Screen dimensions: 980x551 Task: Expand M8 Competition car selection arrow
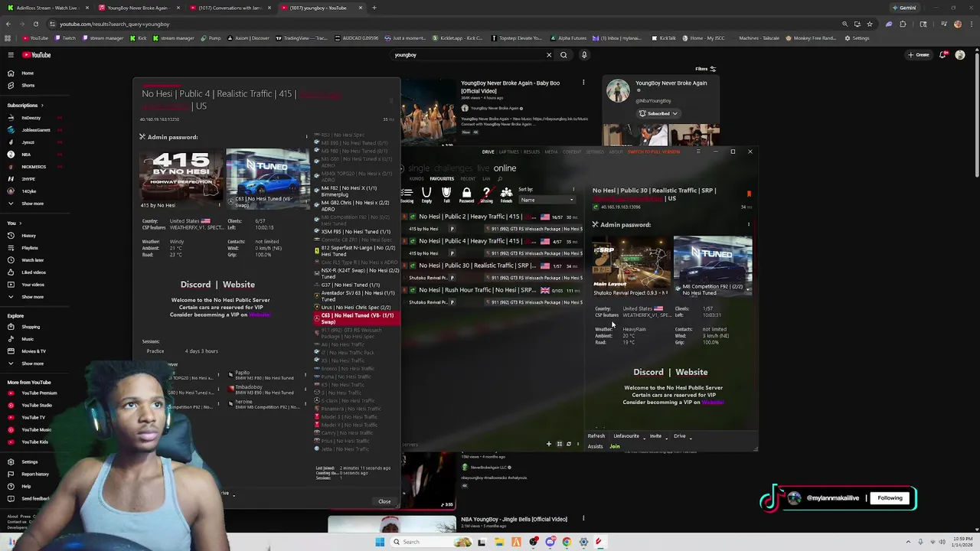(x=748, y=290)
